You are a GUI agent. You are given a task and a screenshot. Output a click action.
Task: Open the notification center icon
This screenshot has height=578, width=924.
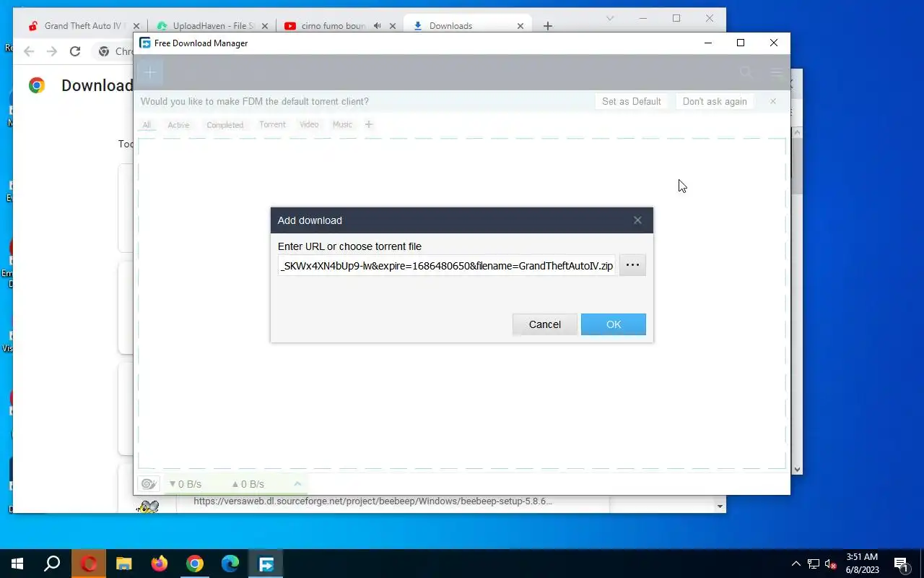click(x=901, y=564)
